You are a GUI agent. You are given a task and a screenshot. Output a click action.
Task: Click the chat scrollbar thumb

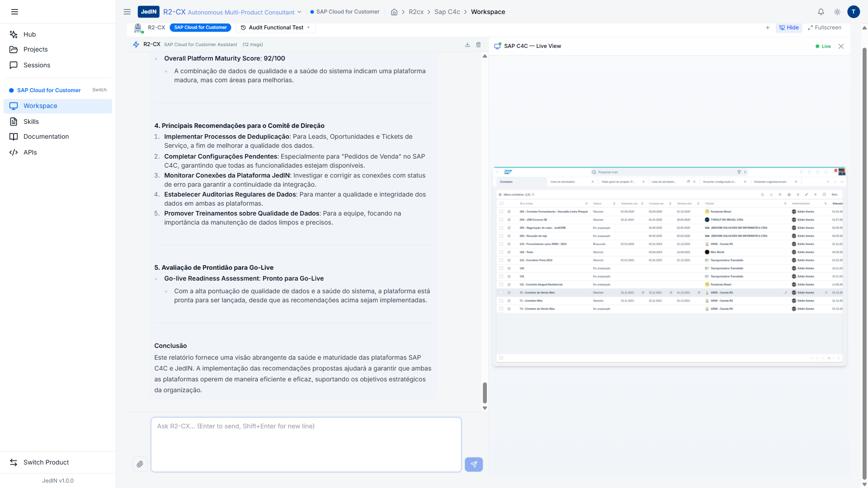[485, 393]
